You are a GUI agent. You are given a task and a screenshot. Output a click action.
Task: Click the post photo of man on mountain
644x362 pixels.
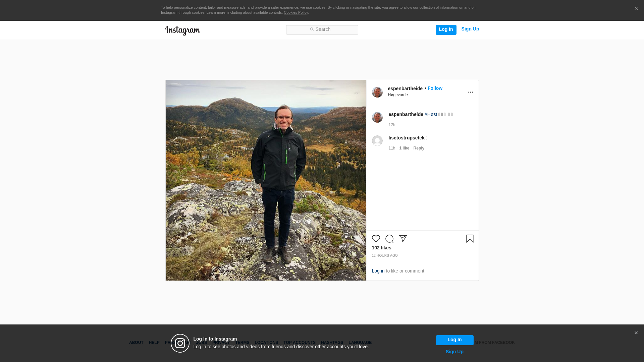[x=266, y=180]
